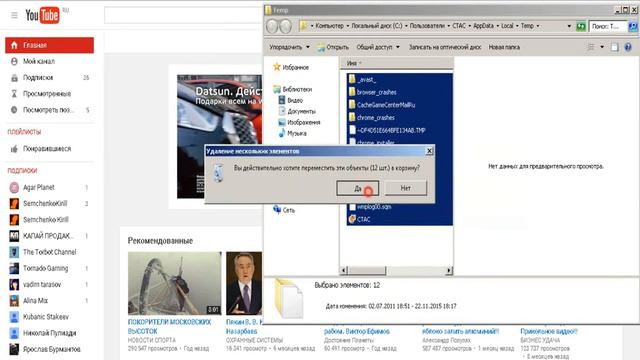
Task: Click Открыть toolbar button
Action: coord(333,47)
